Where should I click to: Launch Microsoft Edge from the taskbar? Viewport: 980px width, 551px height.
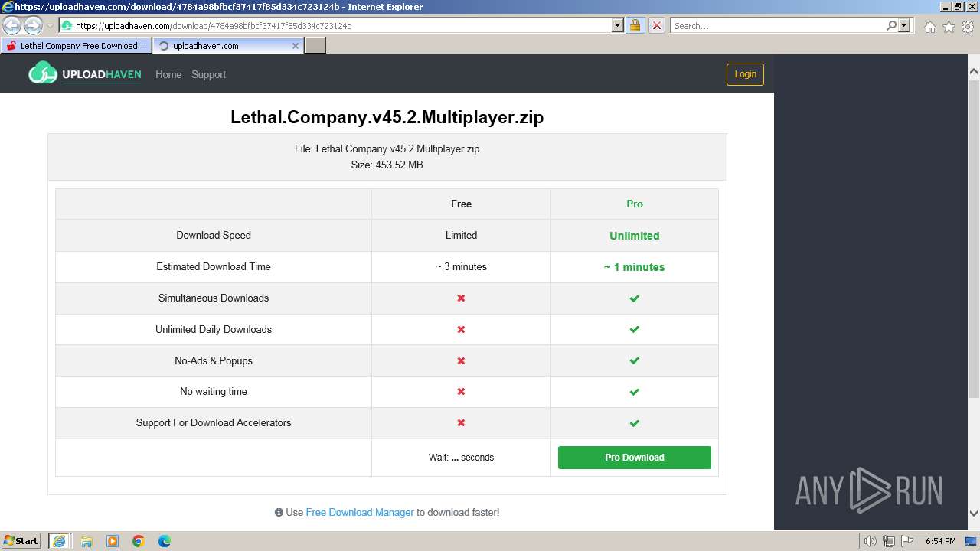(x=165, y=540)
